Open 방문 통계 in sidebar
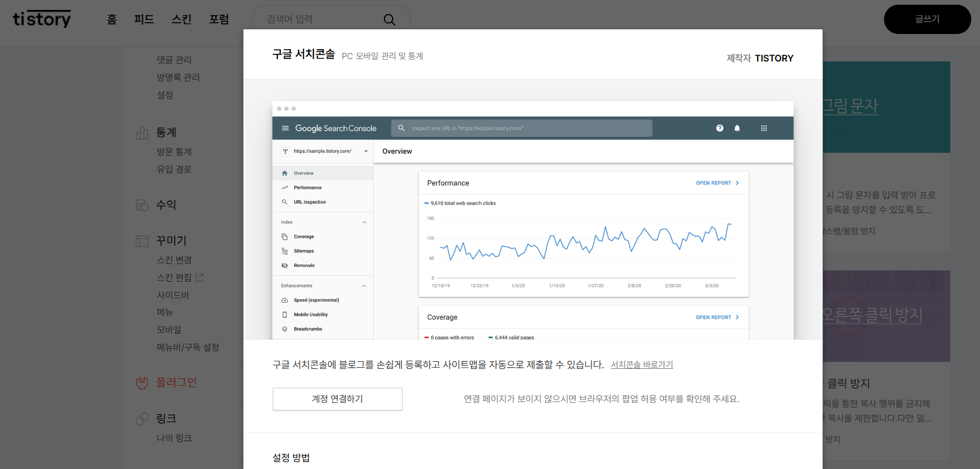Viewport: 980px width, 469px height. (174, 152)
